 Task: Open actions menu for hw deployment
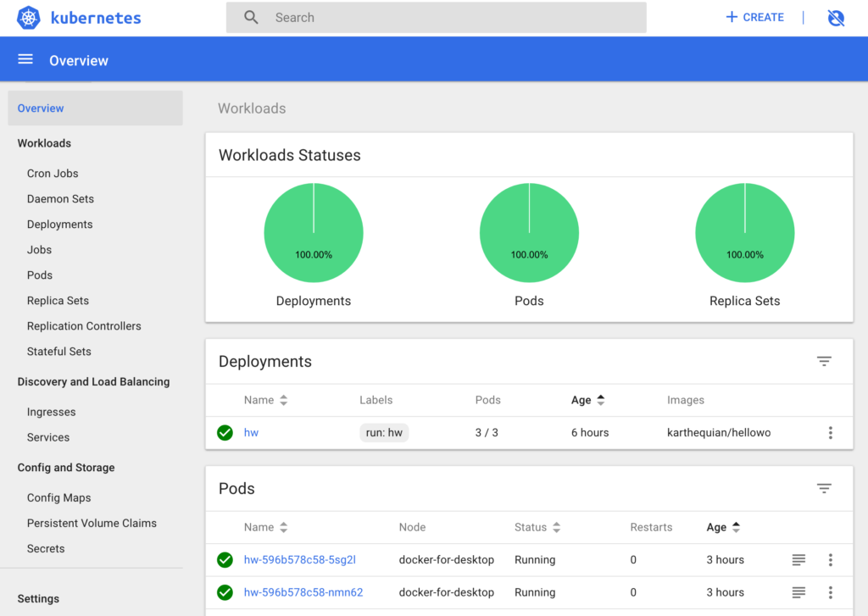click(831, 433)
